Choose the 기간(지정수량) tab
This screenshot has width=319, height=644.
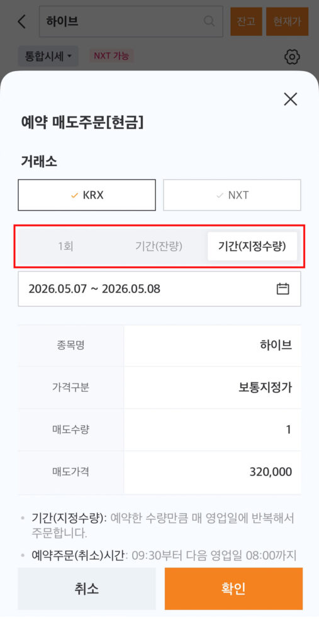(252, 247)
